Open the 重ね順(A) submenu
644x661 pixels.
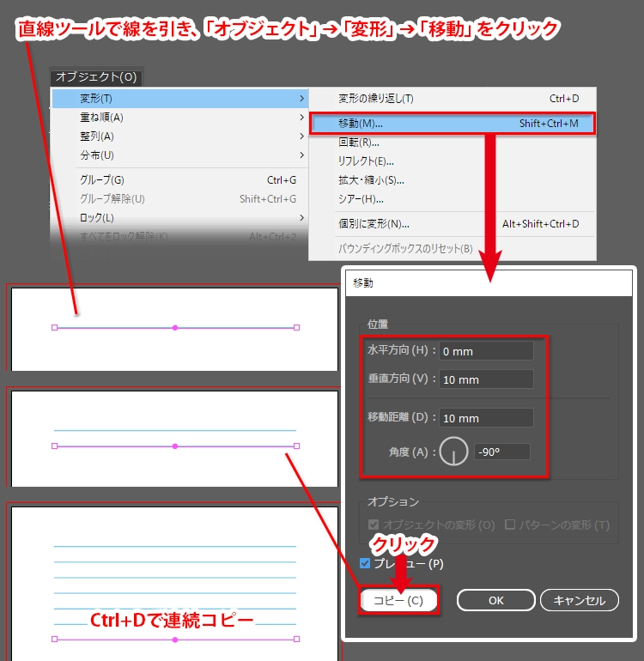pyautogui.click(x=180, y=118)
